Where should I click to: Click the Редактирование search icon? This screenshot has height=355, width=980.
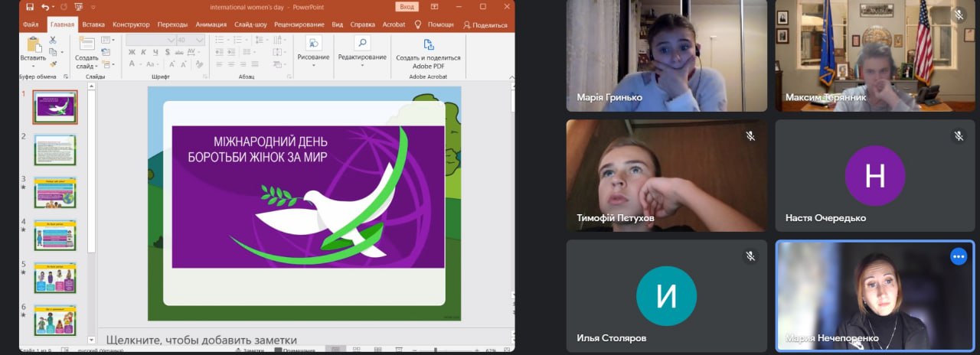[362, 44]
